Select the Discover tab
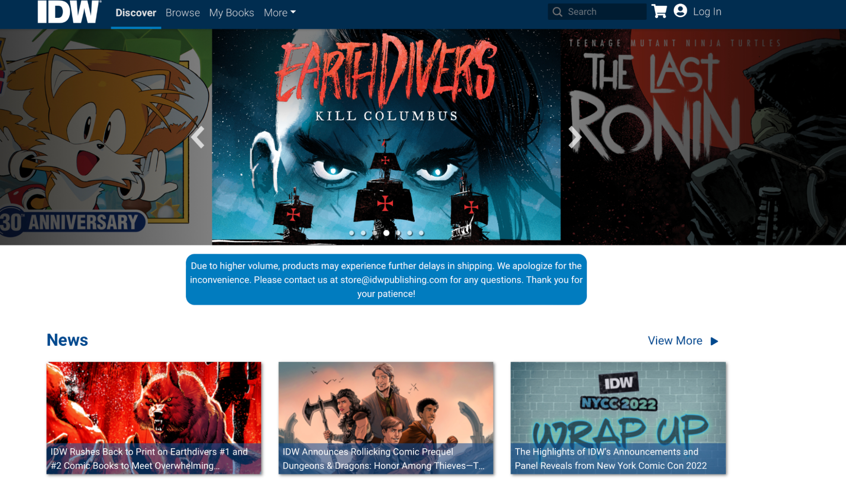This screenshot has width=846, height=504. 135,12
